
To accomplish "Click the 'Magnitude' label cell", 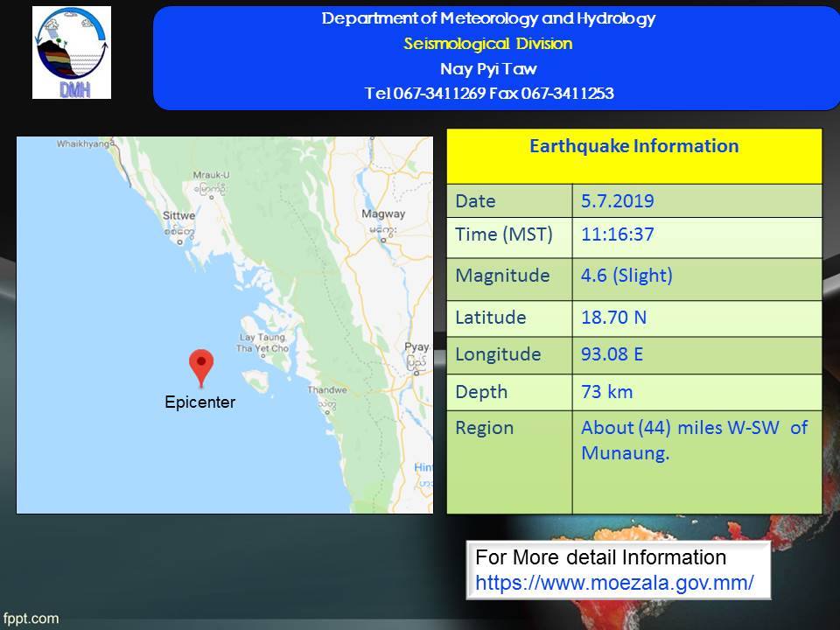I will coord(509,279).
